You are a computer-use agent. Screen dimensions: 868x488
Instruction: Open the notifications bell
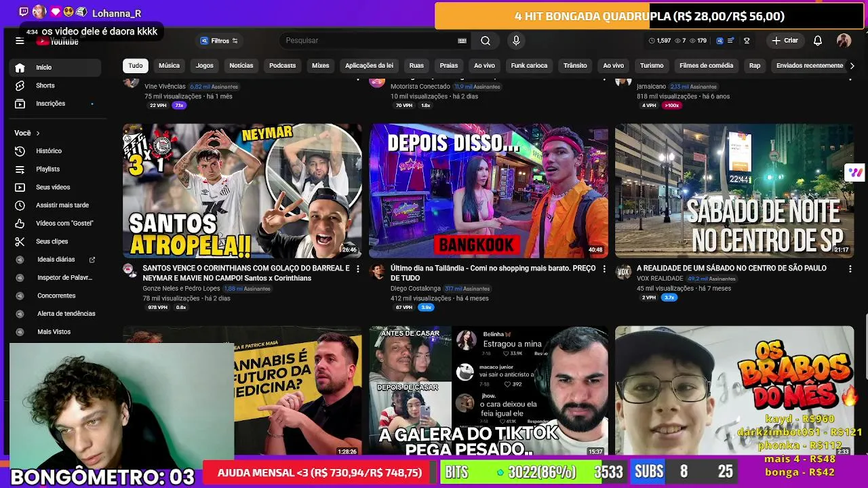tap(818, 41)
